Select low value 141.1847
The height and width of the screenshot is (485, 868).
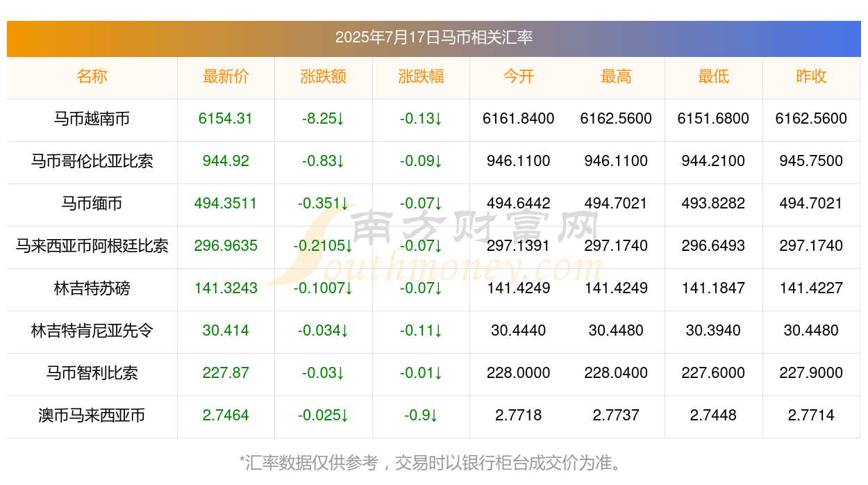click(x=713, y=288)
